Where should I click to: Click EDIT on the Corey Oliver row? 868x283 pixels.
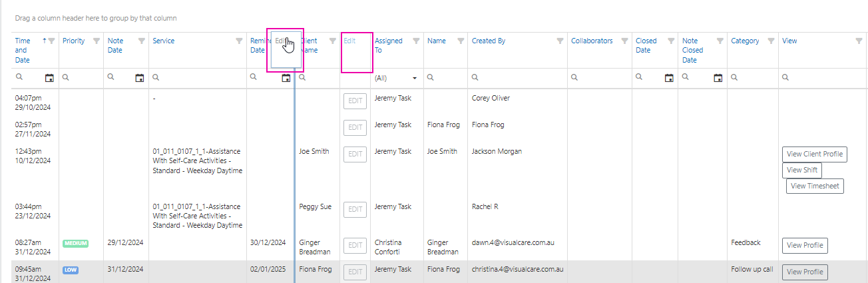(355, 101)
